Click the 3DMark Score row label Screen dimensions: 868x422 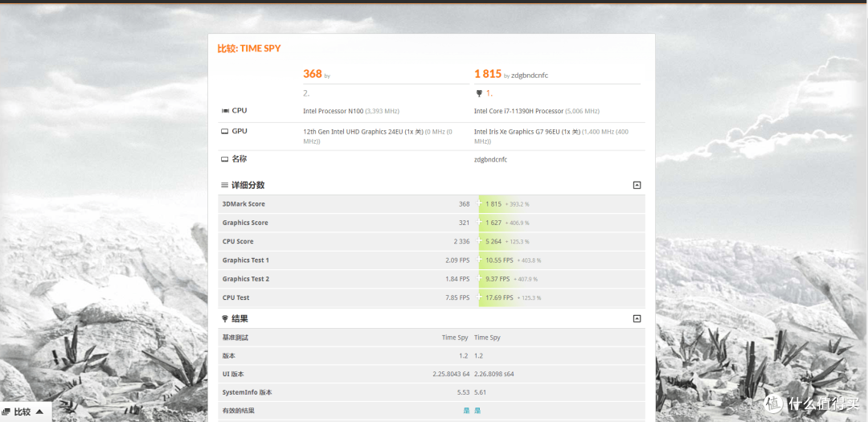(244, 204)
